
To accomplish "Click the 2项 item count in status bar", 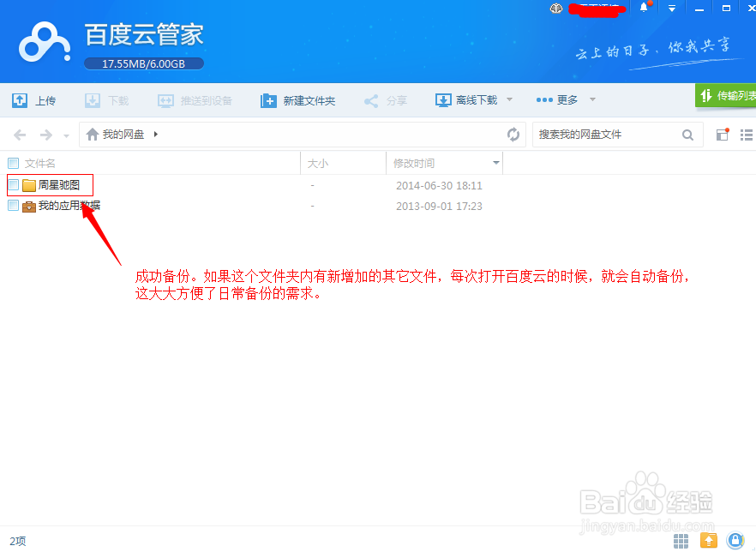I will (18, 541).
